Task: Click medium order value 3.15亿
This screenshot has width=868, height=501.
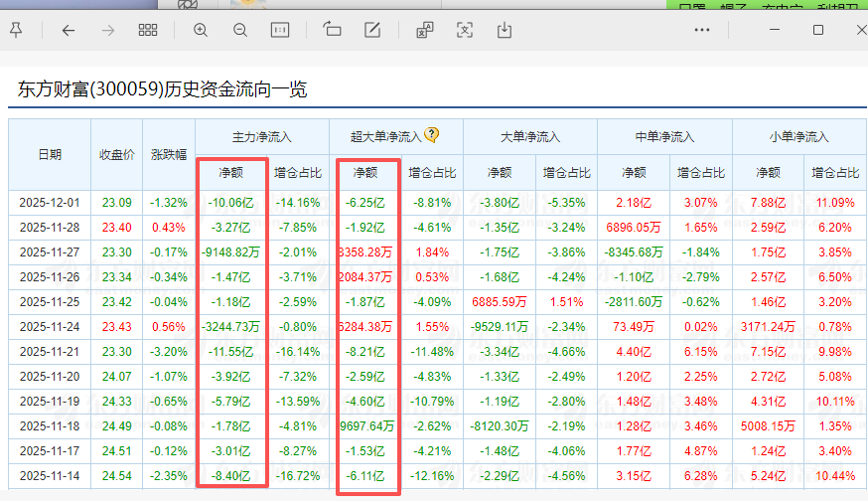Action: [x=634, y=476]
